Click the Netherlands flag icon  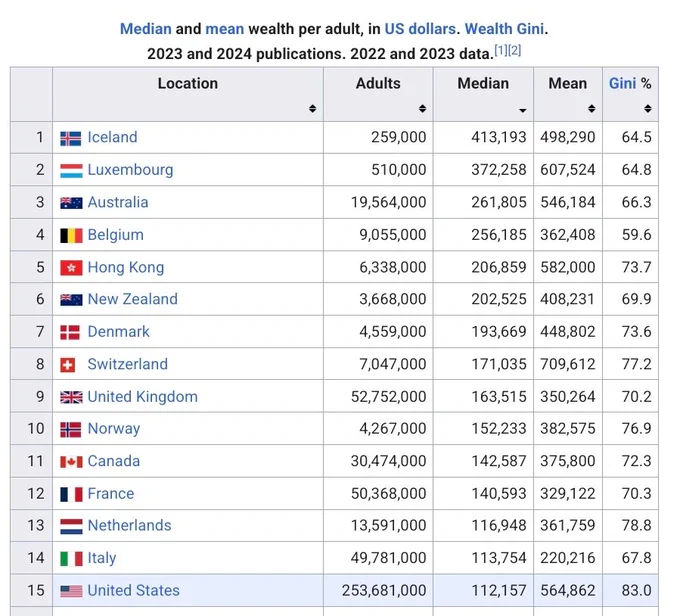tap(71, 527)
